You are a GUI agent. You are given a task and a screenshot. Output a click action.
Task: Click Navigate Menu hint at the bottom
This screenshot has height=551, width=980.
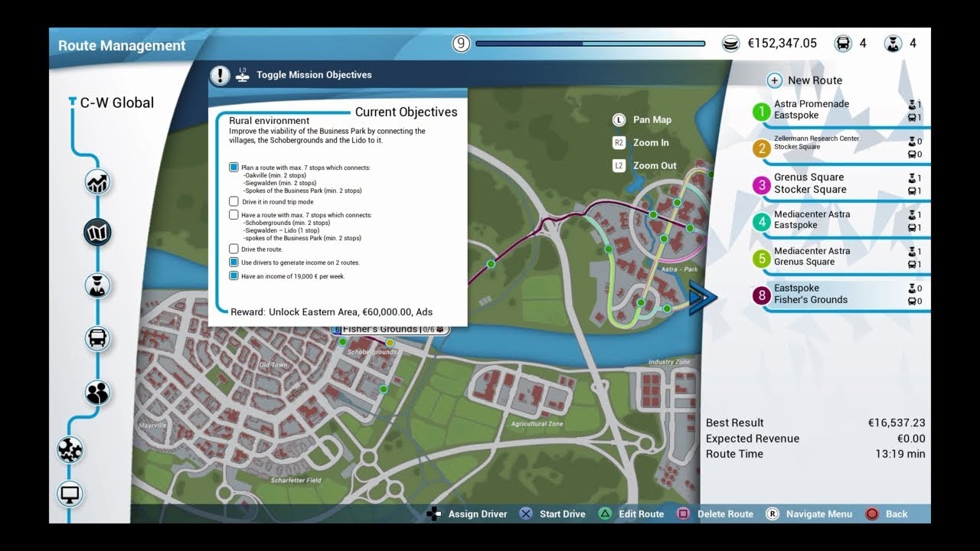(818, 514)
